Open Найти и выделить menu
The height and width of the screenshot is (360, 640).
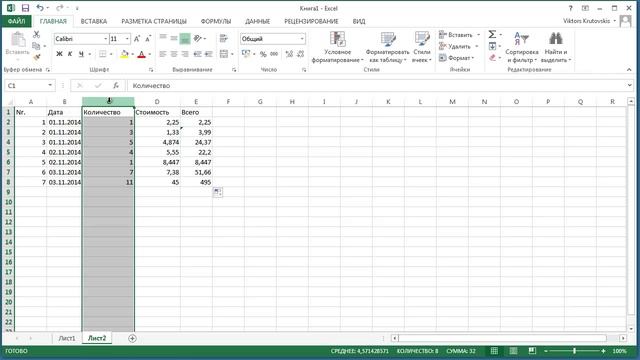click(x=556, y=47)
